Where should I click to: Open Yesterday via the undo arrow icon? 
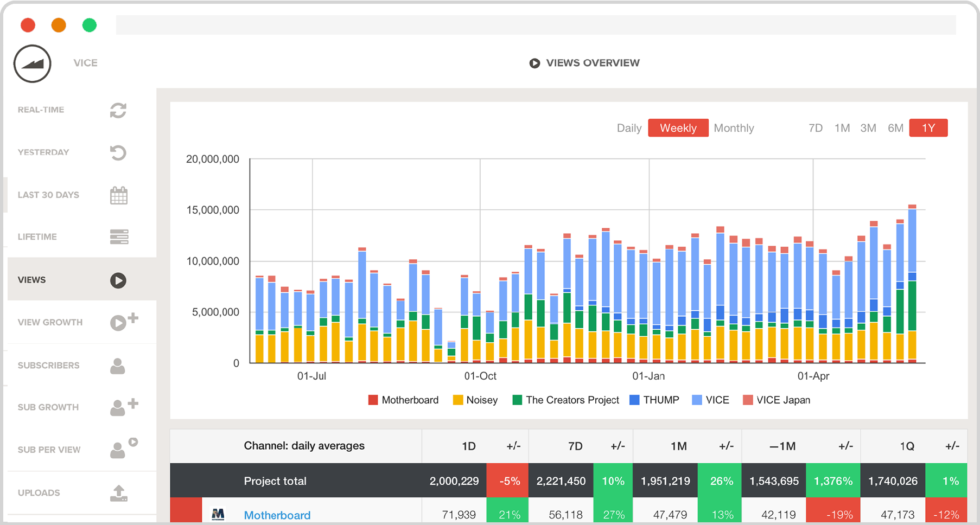[118, 152]
